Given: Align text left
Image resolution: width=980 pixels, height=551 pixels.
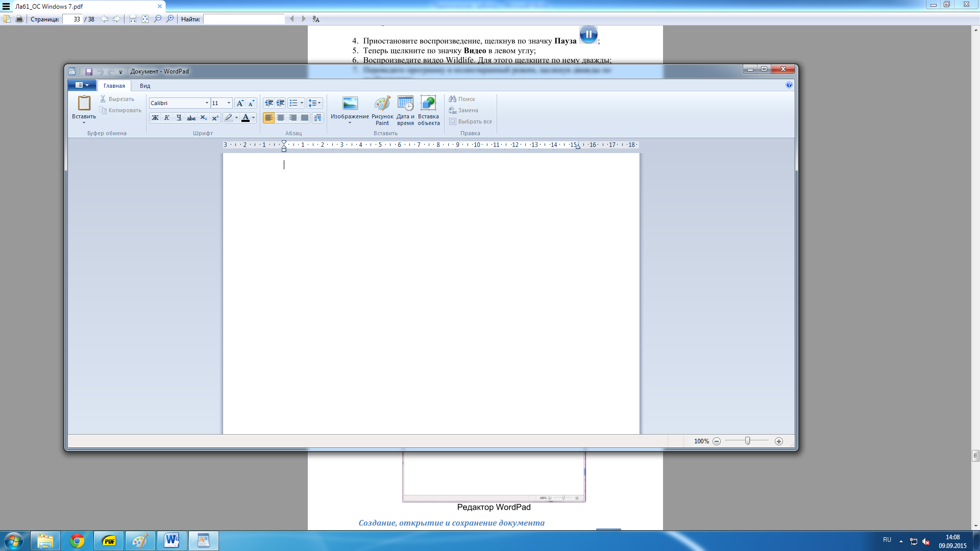Looking at the screenshot, I should pyautogui.click(x=268, y=118).
